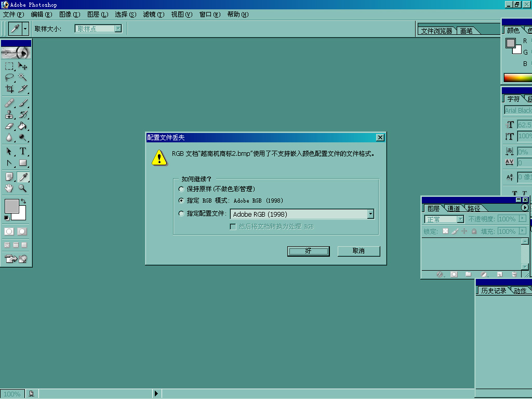Select the Path Selection tool
This screenshot has width=532, height=399.
click(9, 151)
